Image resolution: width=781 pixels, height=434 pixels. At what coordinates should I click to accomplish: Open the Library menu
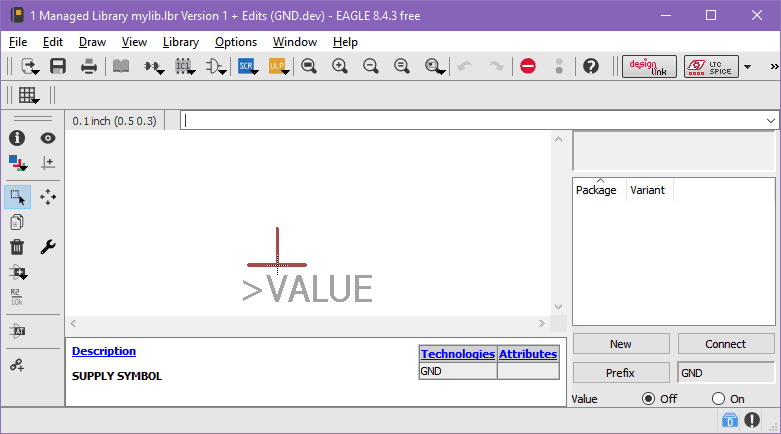pos(180,42)
